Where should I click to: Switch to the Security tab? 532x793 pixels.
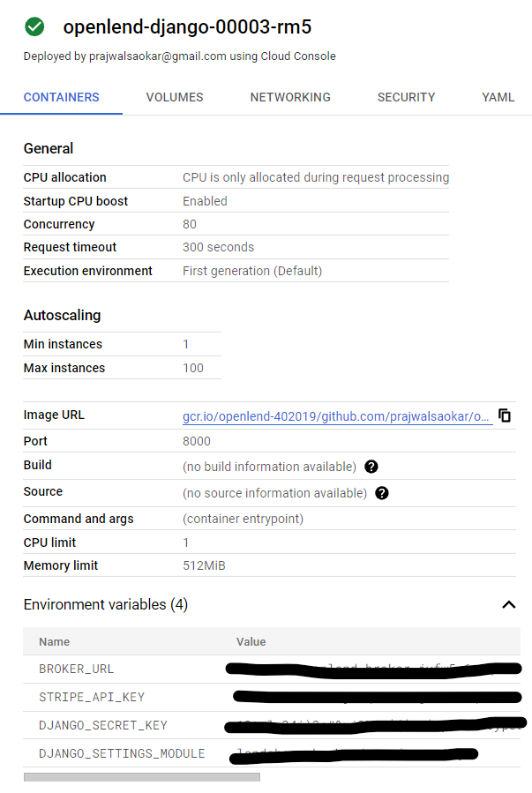[x=406, y=98]
